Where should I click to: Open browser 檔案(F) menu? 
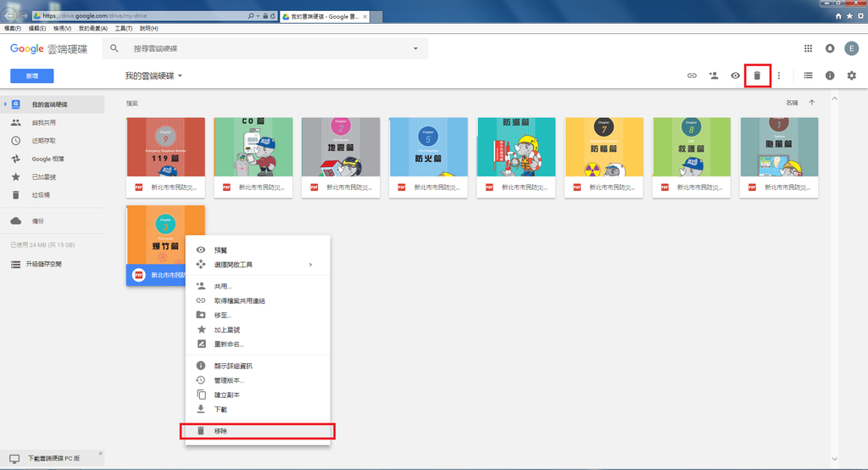click(x=12, y=28)
